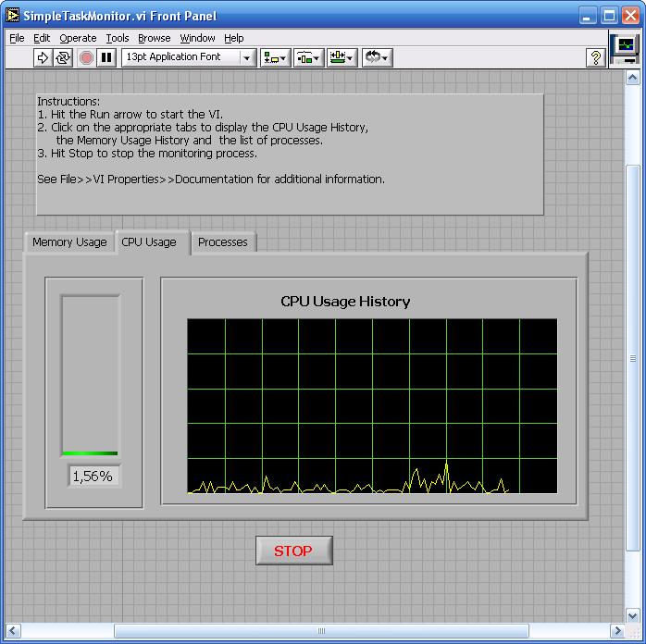
Task: Open the Align Objects dropdown
Action: [x=276, y=57]
